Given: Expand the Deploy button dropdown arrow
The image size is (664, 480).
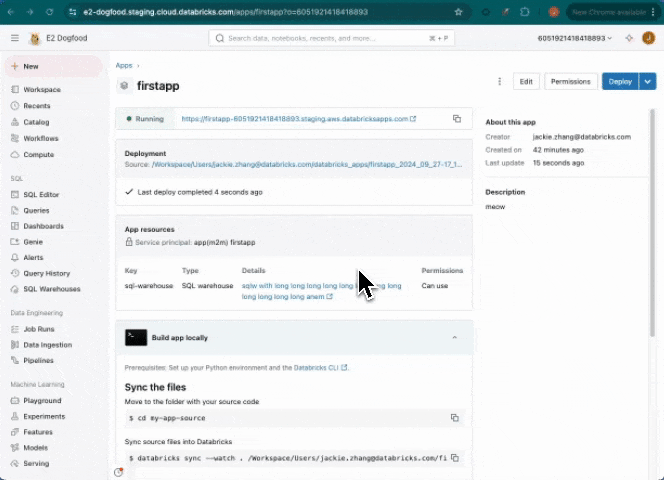Looking at the screenshot, I should (x=648, y=81).
